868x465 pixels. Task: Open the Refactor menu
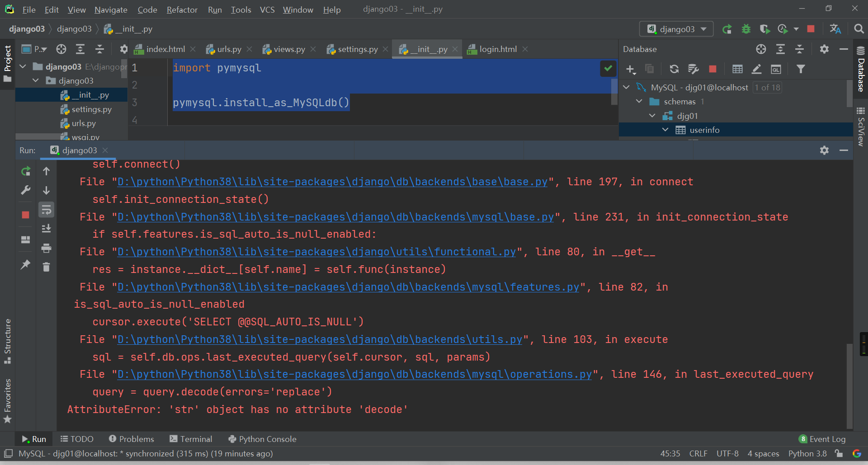tap(182, 9)
